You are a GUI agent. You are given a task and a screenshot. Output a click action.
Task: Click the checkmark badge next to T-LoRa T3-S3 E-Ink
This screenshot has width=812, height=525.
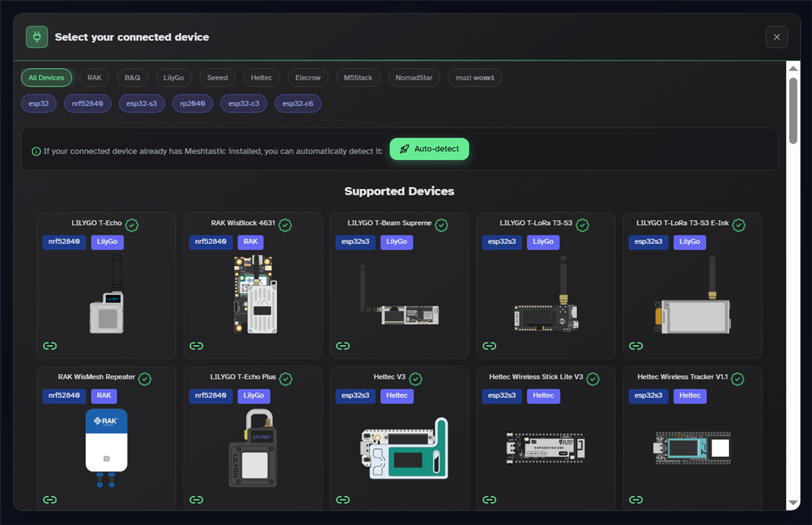pos(739,225)
